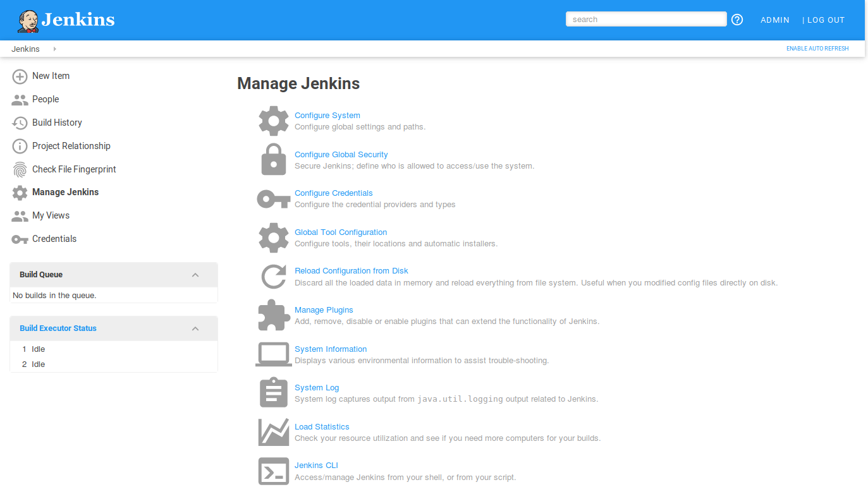Collapse the Build Executor Status panel
The image size is (868, 487).
[x=195, y=328]
